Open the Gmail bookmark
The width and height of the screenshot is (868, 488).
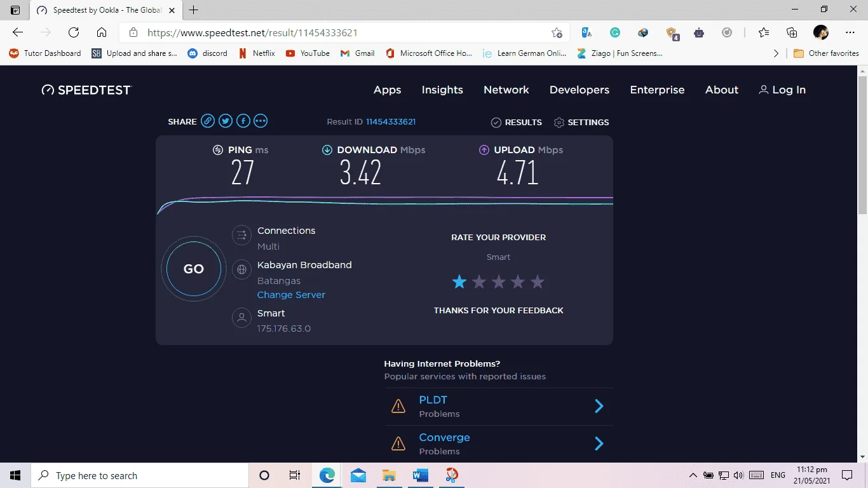tap(358, 53)
